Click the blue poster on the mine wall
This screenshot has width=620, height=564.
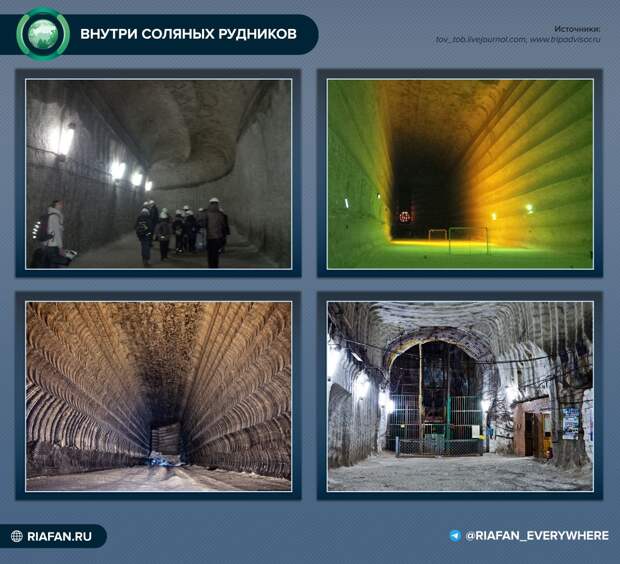571,424
